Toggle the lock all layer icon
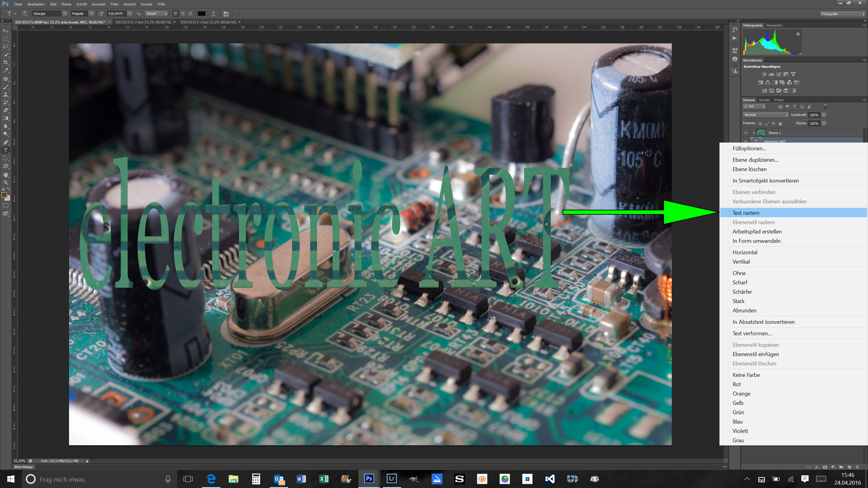The width and height of the screenshot is (868, 488). [x=780, y=124]
